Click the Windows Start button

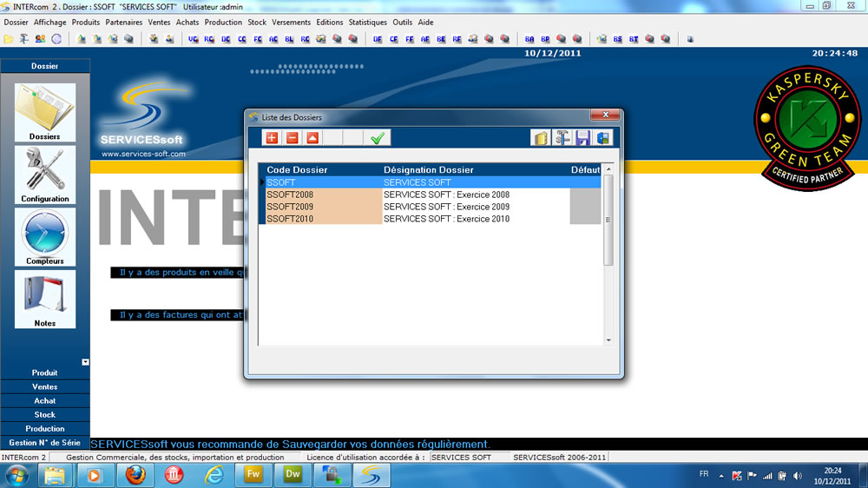(x=17, y=476)
